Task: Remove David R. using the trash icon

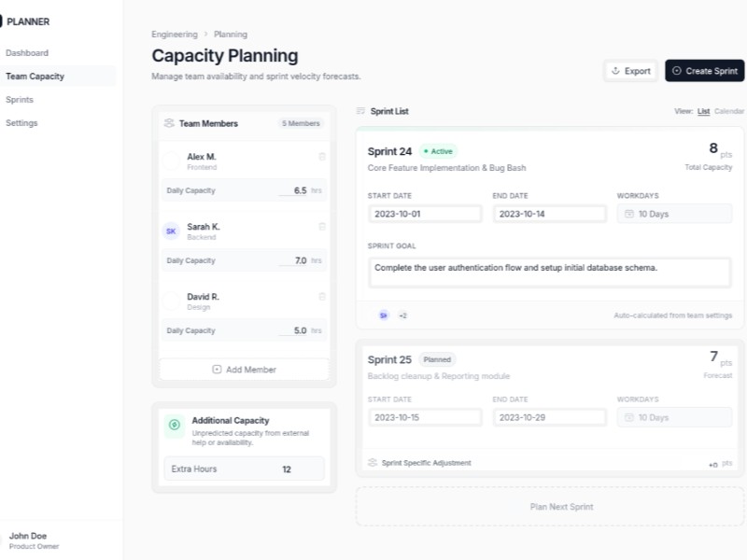Action: tap(322, 297)
